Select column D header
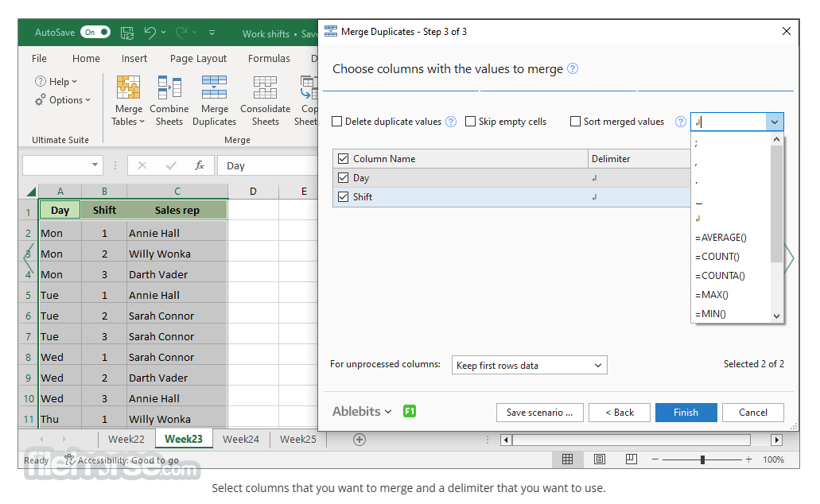The width and height of the screenshot is (820, 504). click(253, 192)
